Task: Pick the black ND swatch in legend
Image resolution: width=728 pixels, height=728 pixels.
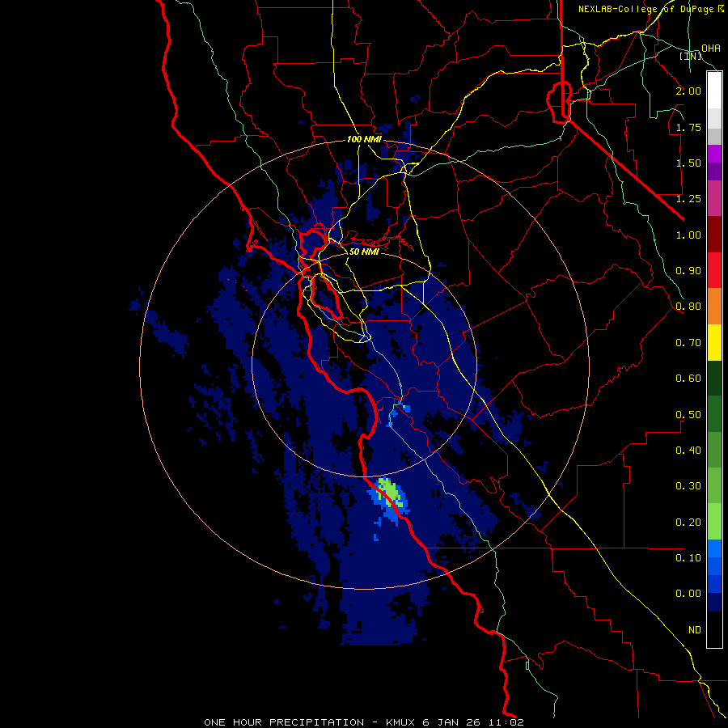Action: point(714,629)
